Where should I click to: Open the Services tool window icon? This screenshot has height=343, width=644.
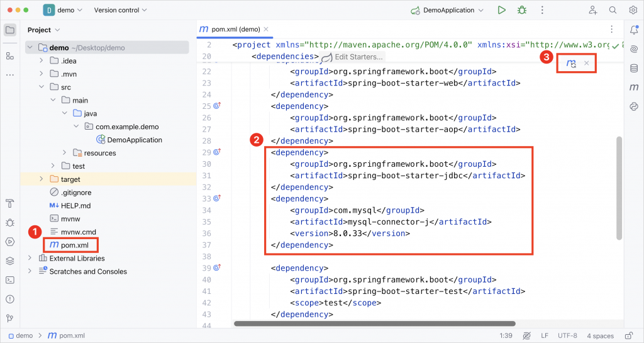tap(10, 242)
